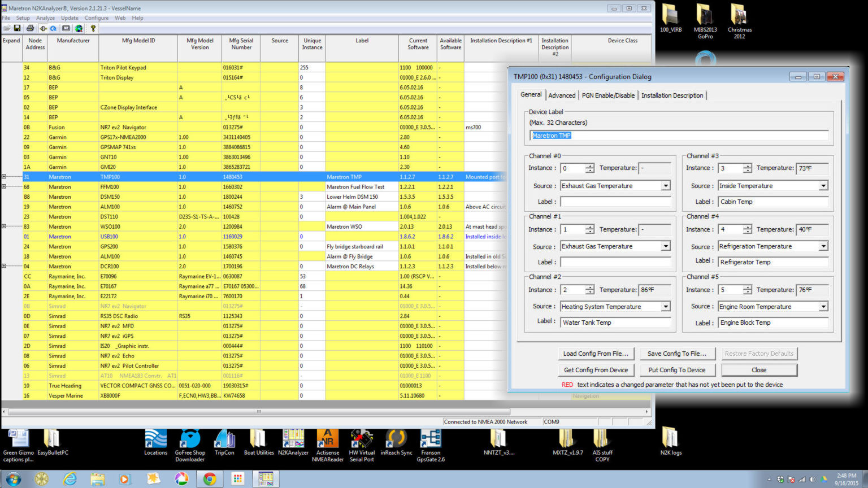Open the AIS stuff COPY folder

coord(602,445)
